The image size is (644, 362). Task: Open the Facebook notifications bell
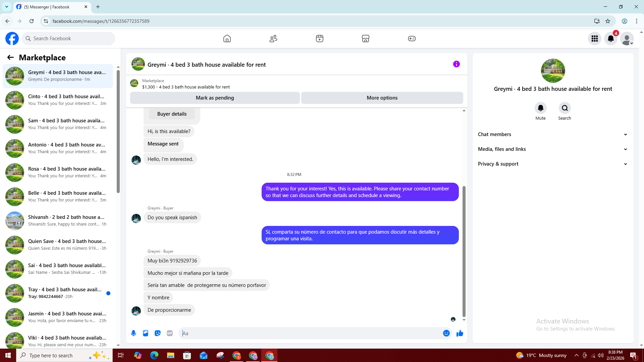(x=610, y=39)
